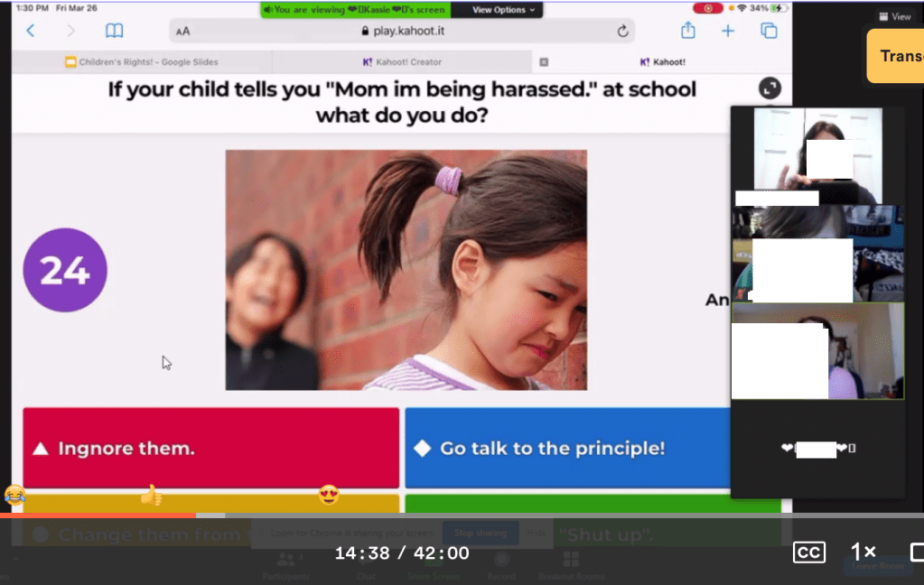Screen dimensions: 924x585
Task: Expand the View Options dropdown
Action: tap(503, 10)
